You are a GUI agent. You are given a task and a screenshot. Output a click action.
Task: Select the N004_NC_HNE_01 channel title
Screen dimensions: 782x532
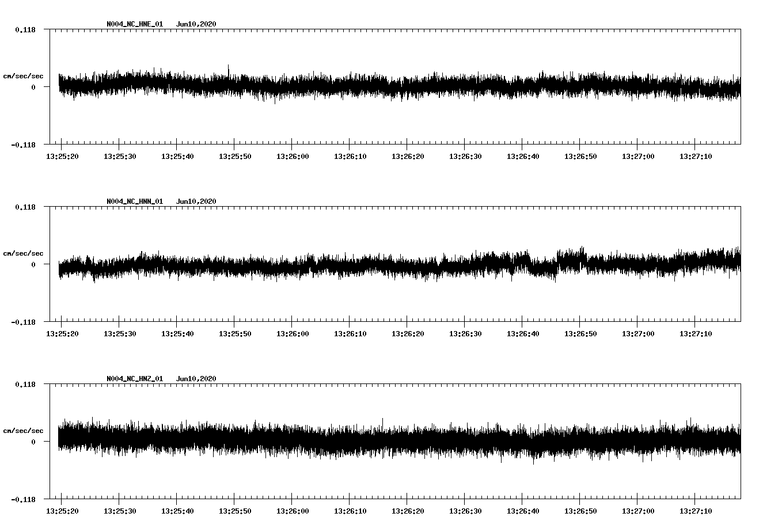pyautogui.click(x=135, y=24)
